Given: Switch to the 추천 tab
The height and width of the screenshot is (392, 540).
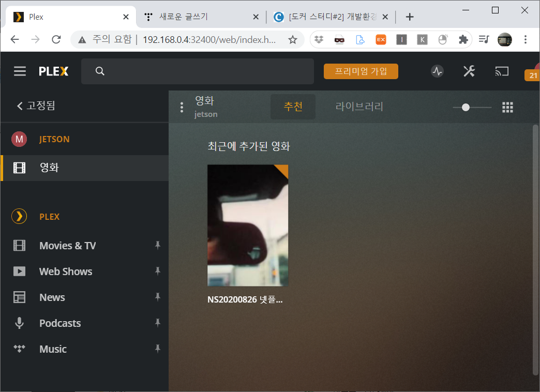Looking at the screenshot, I should (x=293, y=107).
